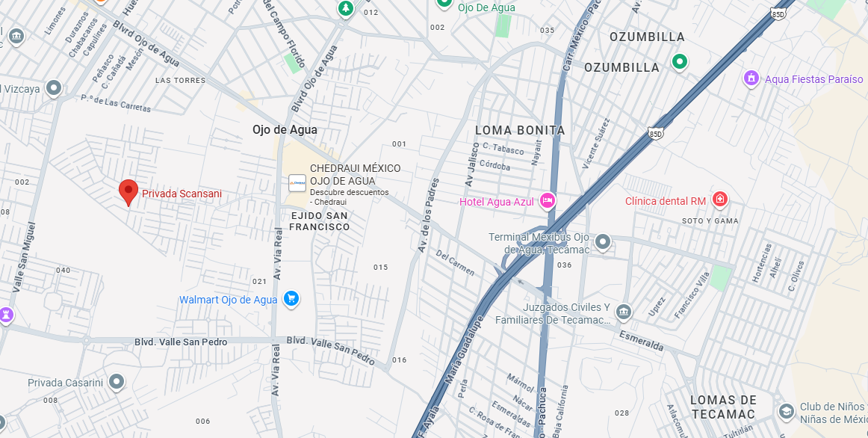Click the red Privada Scansani location pin

pyautogui.click(x=128, y=193)
